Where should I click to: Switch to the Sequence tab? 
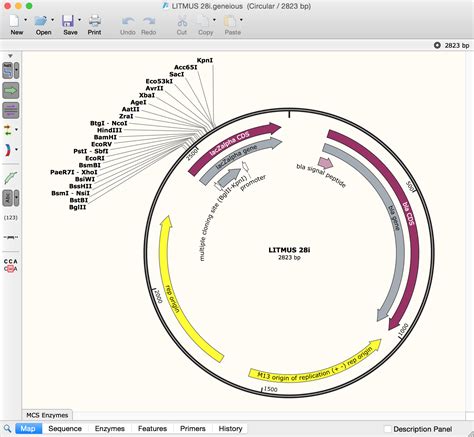(65, 429)
